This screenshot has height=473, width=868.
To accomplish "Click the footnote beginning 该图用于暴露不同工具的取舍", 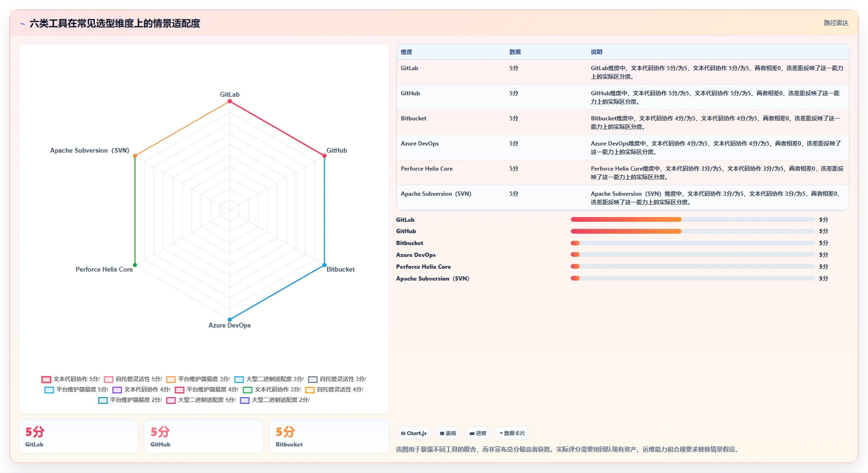I will click(x=568, y=449).
